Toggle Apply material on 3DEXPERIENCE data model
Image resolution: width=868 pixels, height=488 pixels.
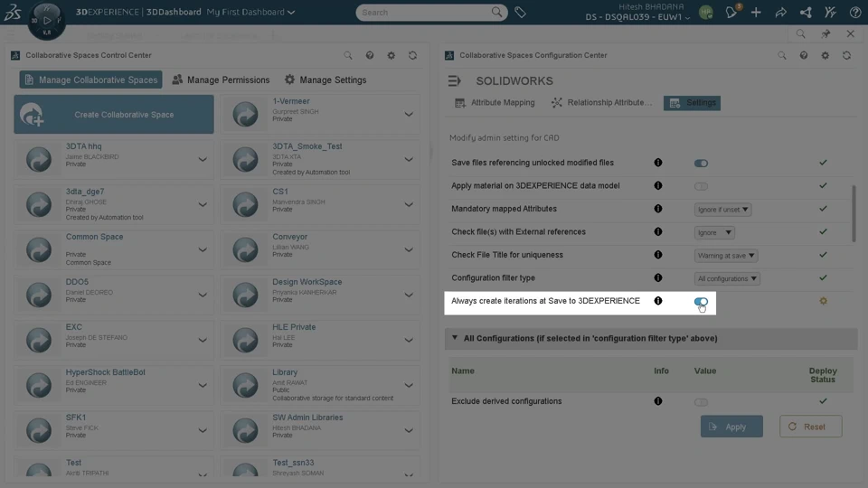point(701,186)
